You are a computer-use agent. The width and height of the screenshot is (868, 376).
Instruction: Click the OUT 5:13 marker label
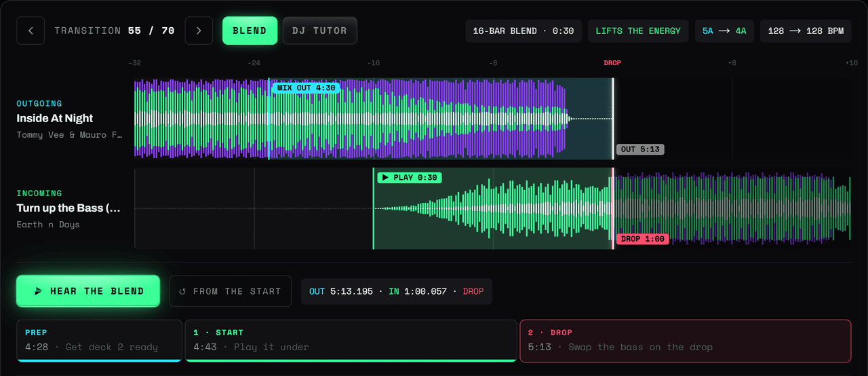(640, 149)
